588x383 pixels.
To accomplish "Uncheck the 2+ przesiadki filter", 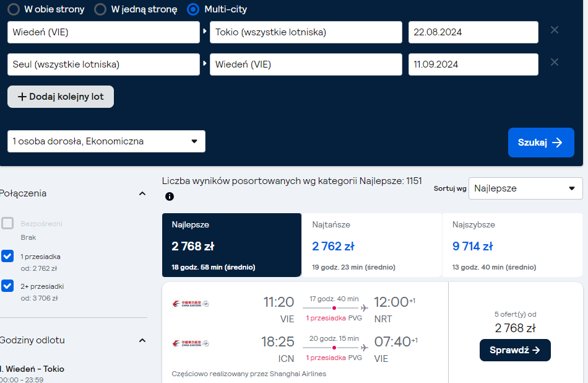I will pyautogui.click(x=7, y=286).
